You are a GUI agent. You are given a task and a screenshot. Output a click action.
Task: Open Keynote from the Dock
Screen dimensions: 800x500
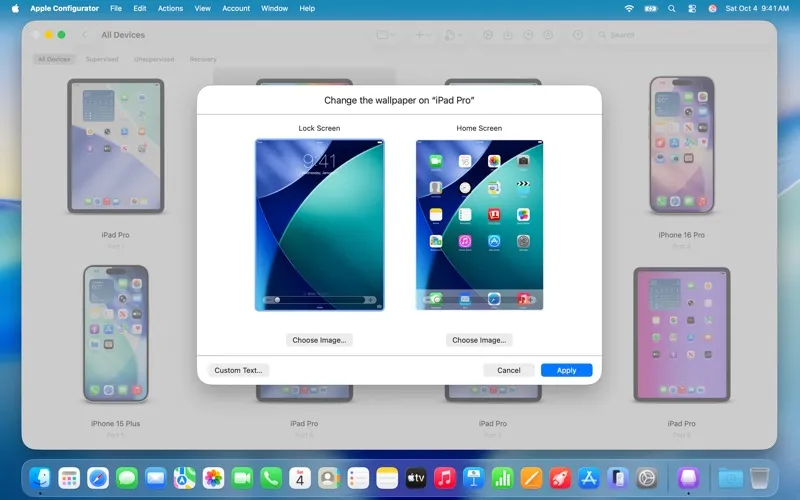tap(473, 479)
